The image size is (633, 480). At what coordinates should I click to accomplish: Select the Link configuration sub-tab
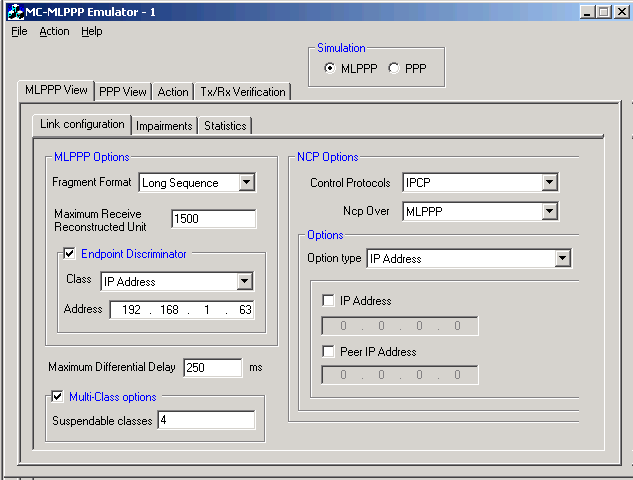click(x=82, y=124)
